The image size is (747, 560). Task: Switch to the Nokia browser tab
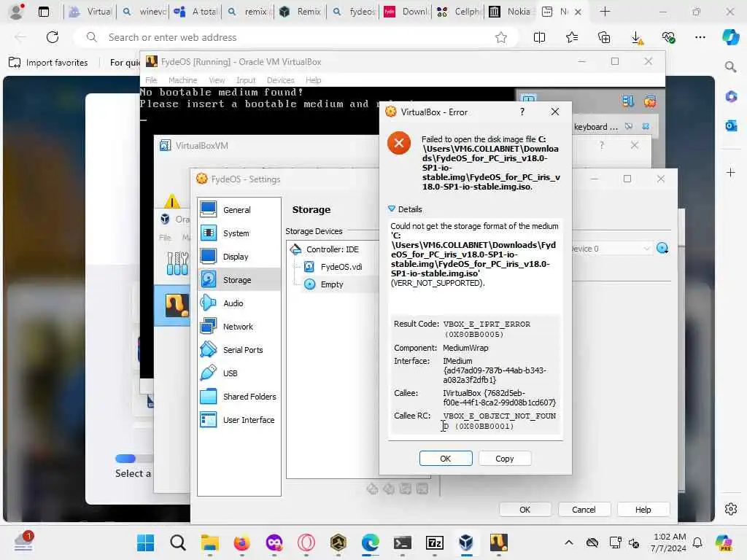(x=510, y=12)
